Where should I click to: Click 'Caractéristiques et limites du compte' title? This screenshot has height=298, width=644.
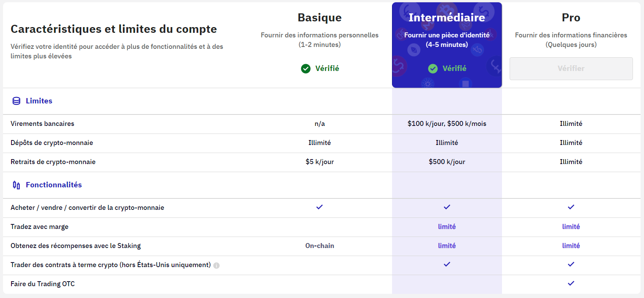click(x=114, y=29)
